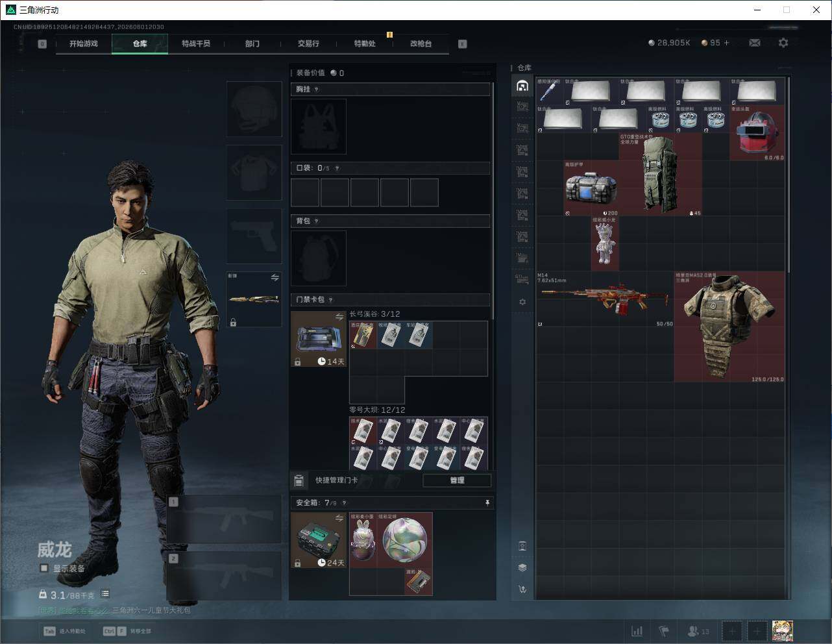Open warehouse sidebar gear settings
Screen dimensions: 832x644
pos(522,302)
